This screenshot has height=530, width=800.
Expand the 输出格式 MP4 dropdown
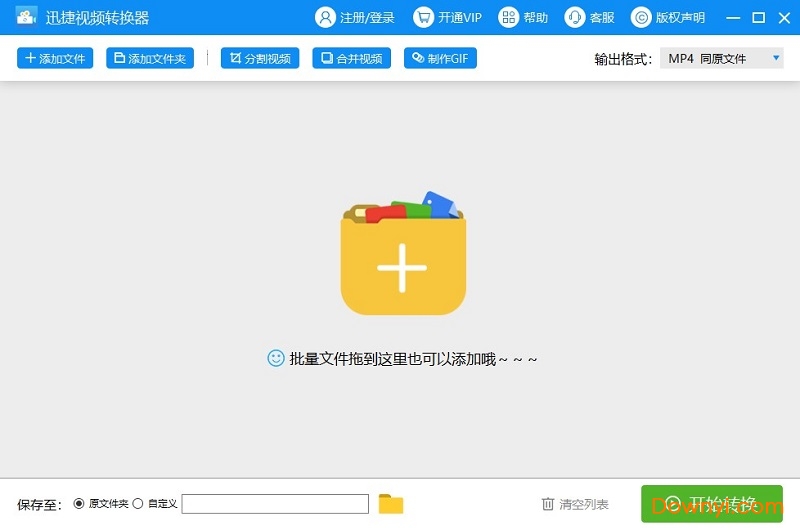(x=721, y=59)
